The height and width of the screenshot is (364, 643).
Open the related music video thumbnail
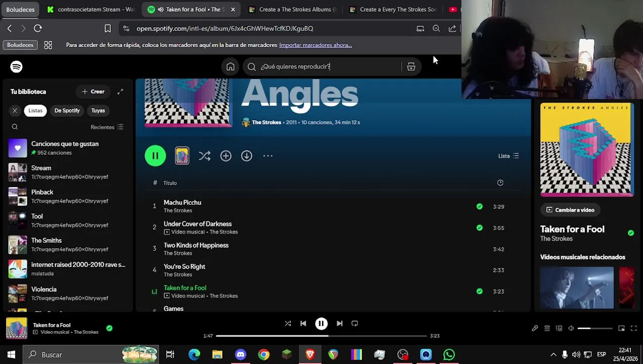click(x=577, y=288)
